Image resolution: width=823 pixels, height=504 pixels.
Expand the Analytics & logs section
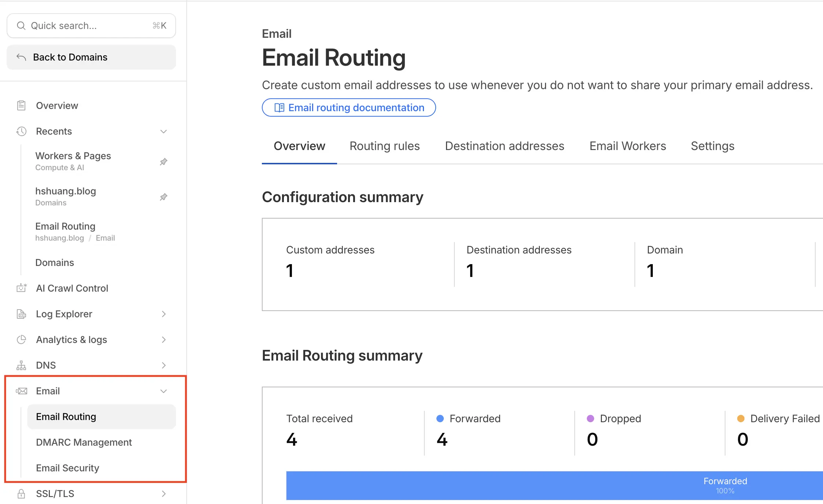point(164,340)
